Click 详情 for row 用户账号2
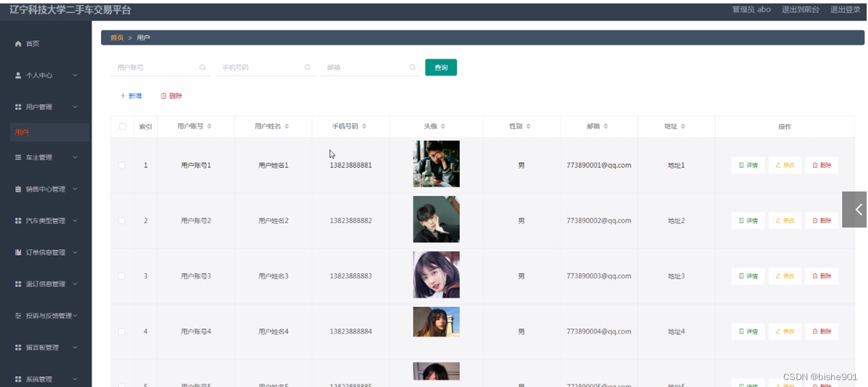The image size is (868, 387). 748,220
